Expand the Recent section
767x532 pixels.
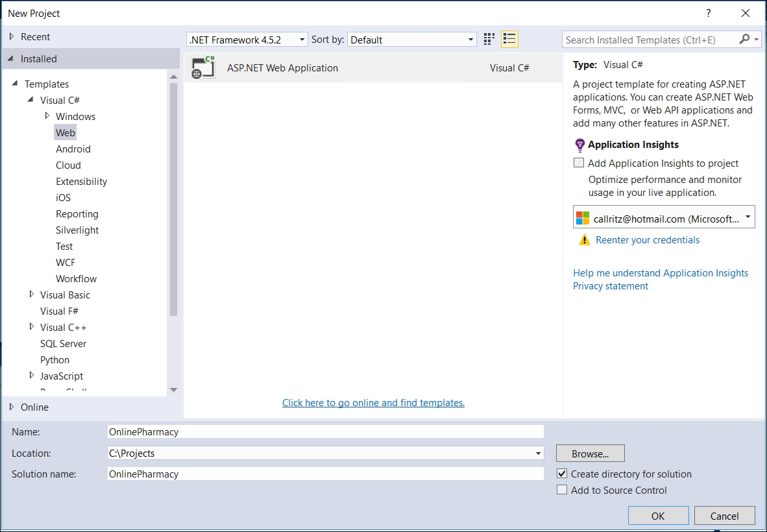click(12, 37)
